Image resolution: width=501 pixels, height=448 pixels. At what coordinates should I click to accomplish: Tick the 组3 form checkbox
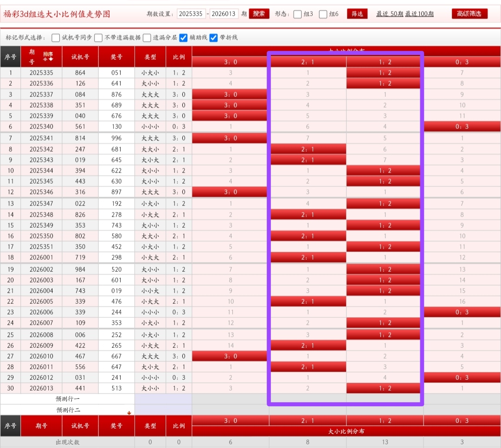pyautogui.click(x=298, y=14)
